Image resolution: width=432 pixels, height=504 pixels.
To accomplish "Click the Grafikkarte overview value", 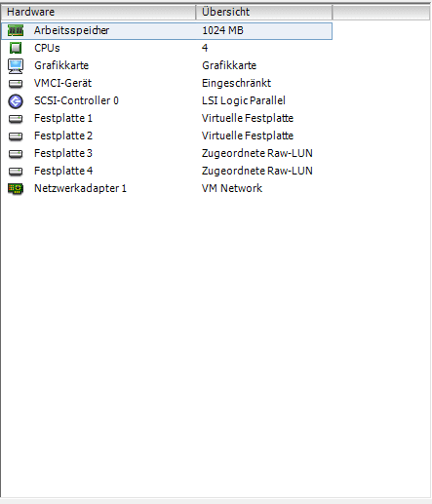I will coord(229,65).
